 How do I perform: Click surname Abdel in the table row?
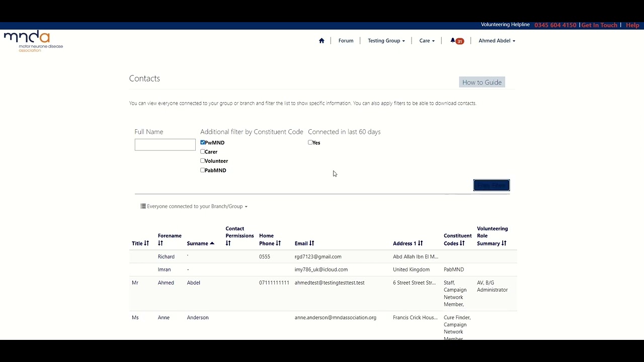[194, 283]
